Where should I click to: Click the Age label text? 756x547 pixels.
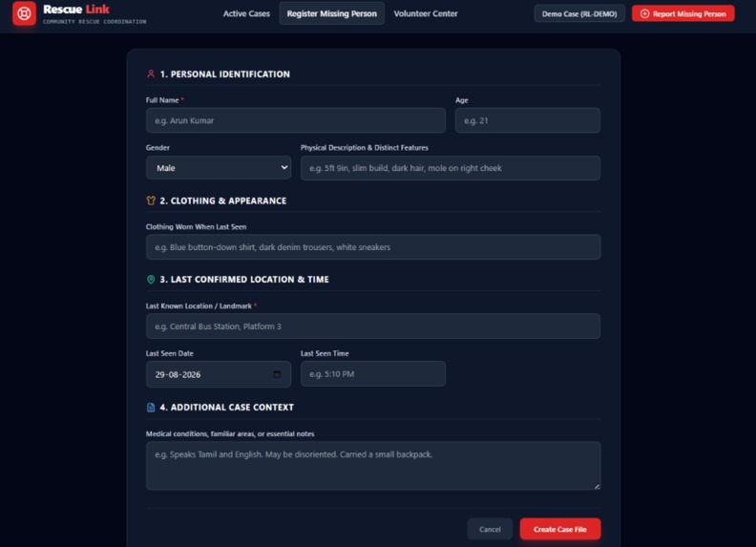click(461, 100)
